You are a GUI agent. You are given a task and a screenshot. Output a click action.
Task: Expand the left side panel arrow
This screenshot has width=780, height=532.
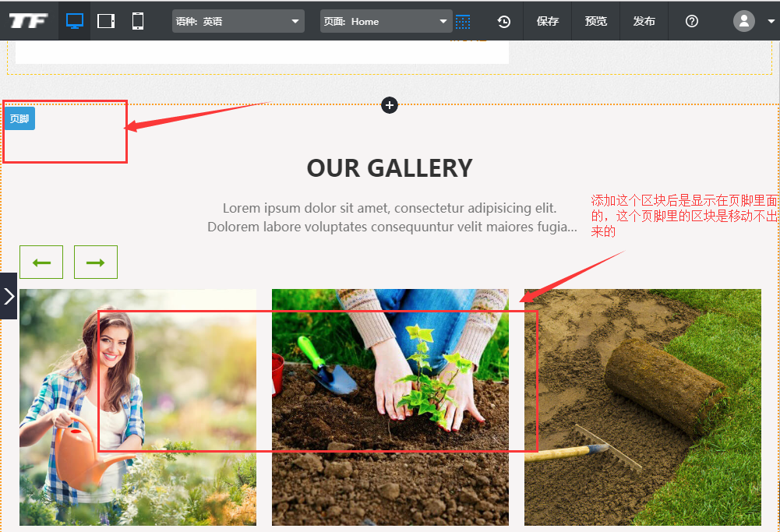pos(9,296)
